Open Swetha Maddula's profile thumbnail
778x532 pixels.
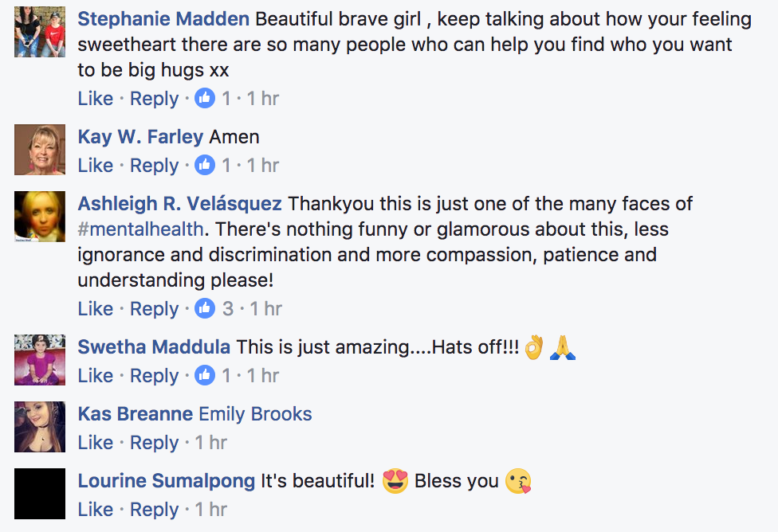[40, 360]
